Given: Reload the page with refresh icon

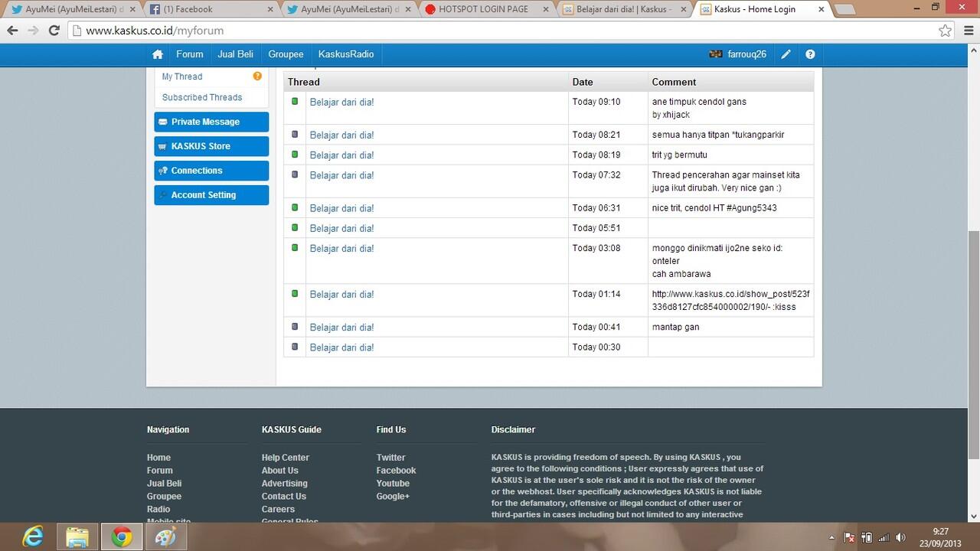Looking at the screenshot, I should [54, 31].
